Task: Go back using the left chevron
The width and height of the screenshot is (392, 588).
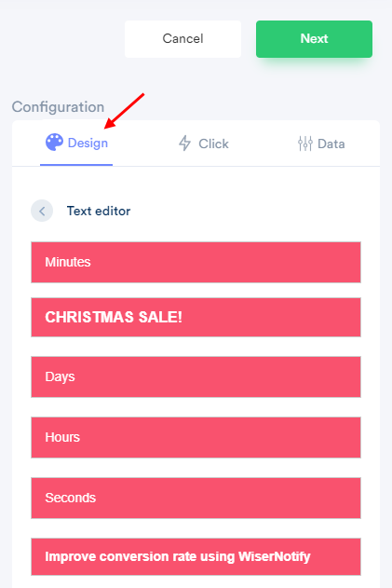Action: click(42, 211)
